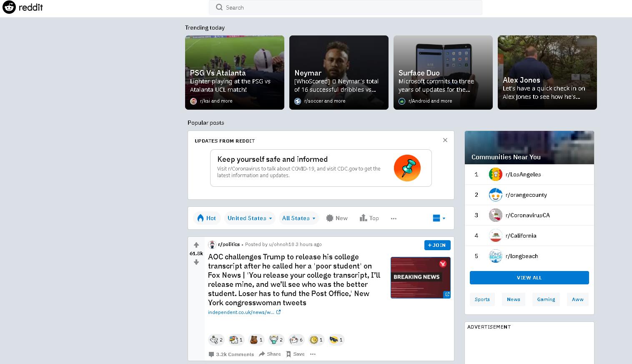Click the Hot flame icon

point(201,218)
